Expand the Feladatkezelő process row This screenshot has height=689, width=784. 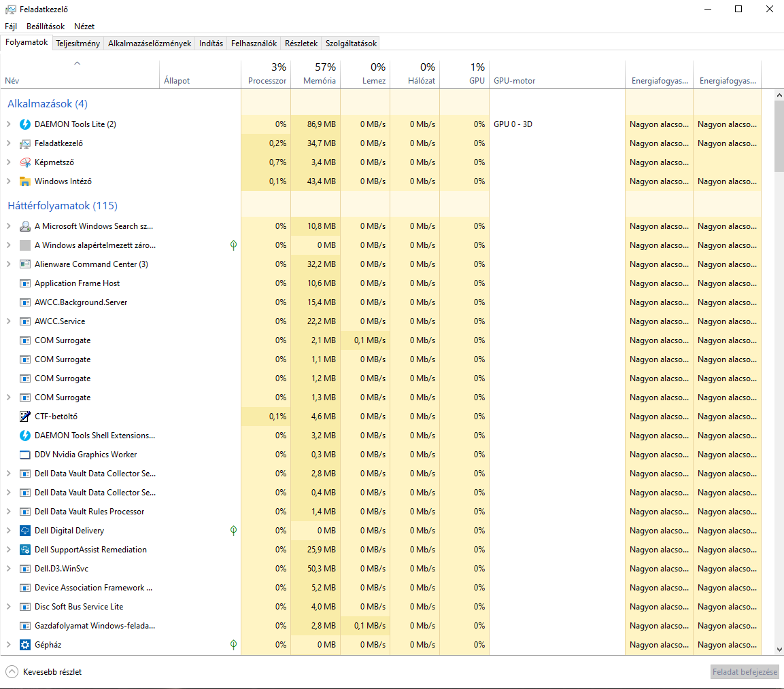tap(9, 143)
